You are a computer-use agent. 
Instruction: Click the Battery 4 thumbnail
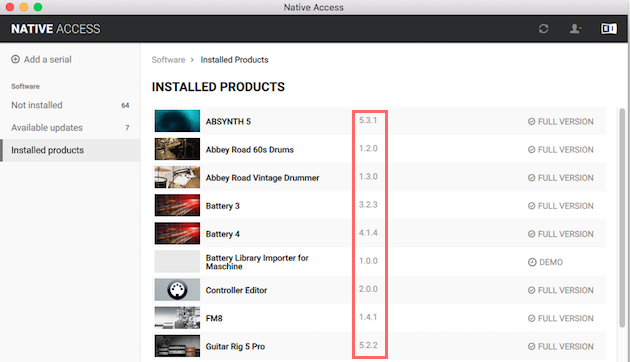click(x=177, y=233)
